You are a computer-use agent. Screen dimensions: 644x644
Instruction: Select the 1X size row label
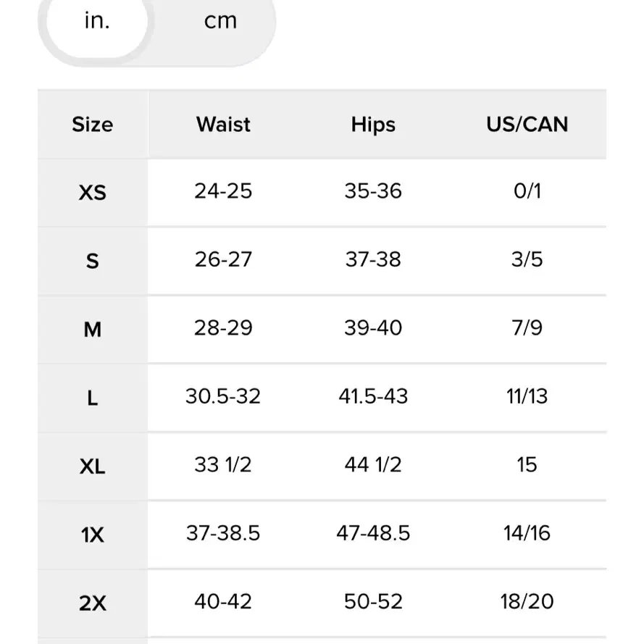click(x=93, y=535)
